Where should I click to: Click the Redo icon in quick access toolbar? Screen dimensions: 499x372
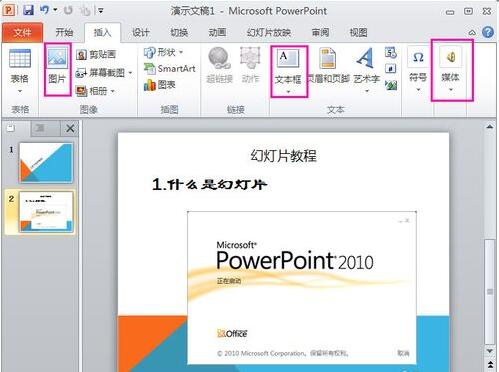68,10
